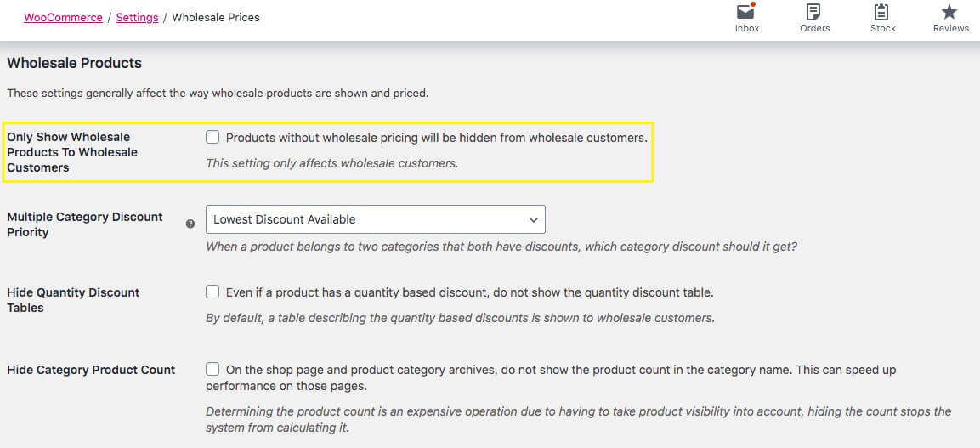Click the Inbox label in top bar
The image size is (980, 448).
747,28
